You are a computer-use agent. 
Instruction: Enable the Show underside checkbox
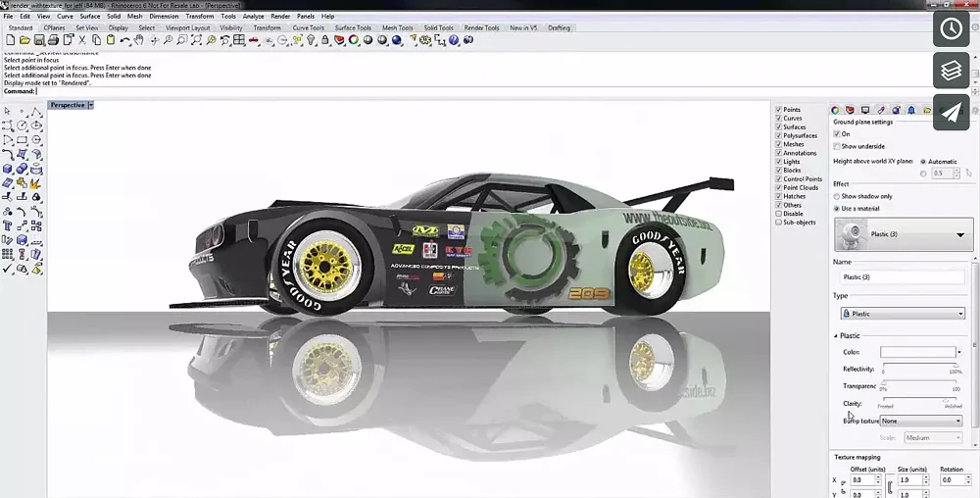pyautogui.click(x=837, y=146)
